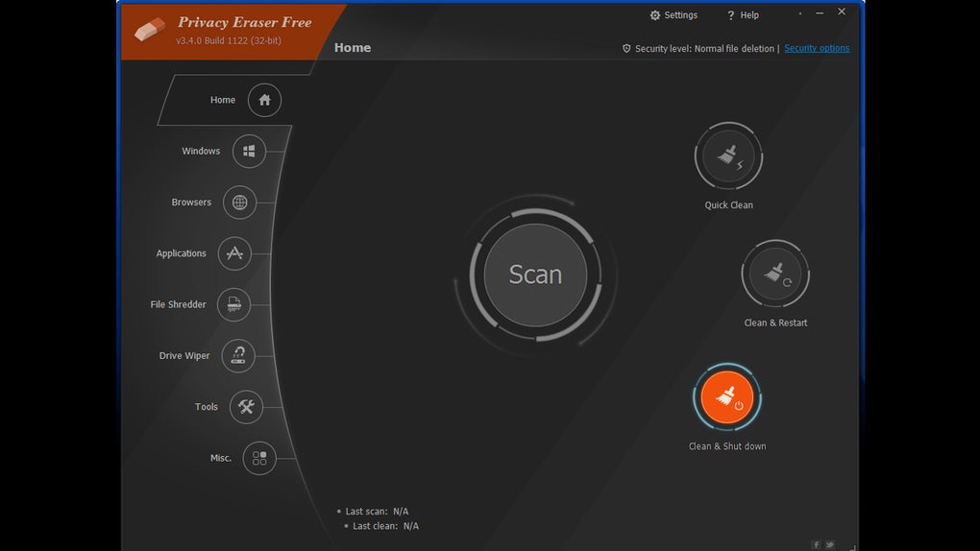Click the Tools wrench icon
This screenshot has width=980, height=551.
[246, 407]
